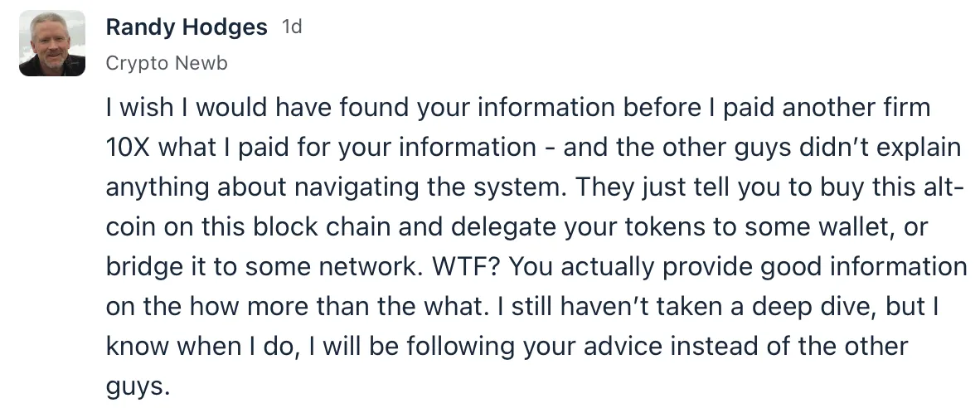The width and height of the screenshot is (980, 408).
Task: Click the line starting 'anything about navigating'
Action: pos(531,187)
